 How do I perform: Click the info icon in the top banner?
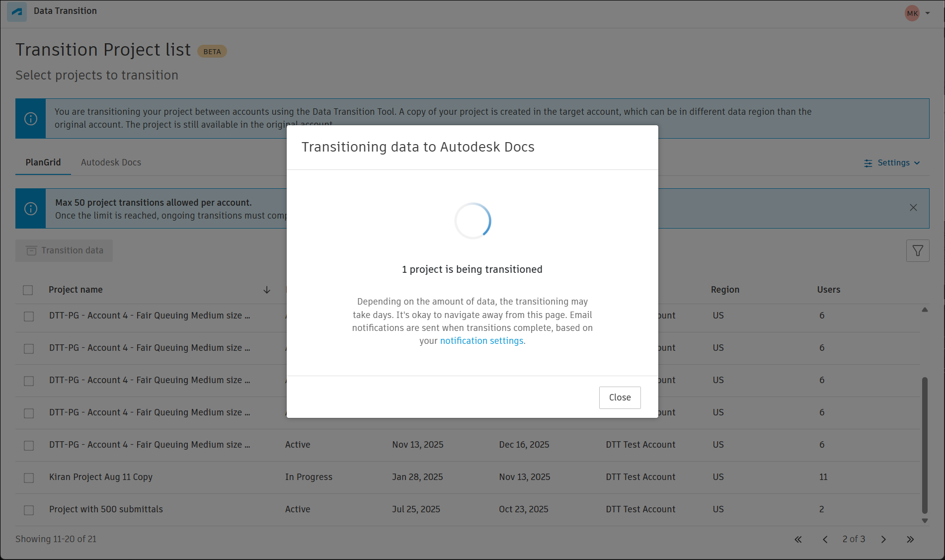[x=31, y=119]
